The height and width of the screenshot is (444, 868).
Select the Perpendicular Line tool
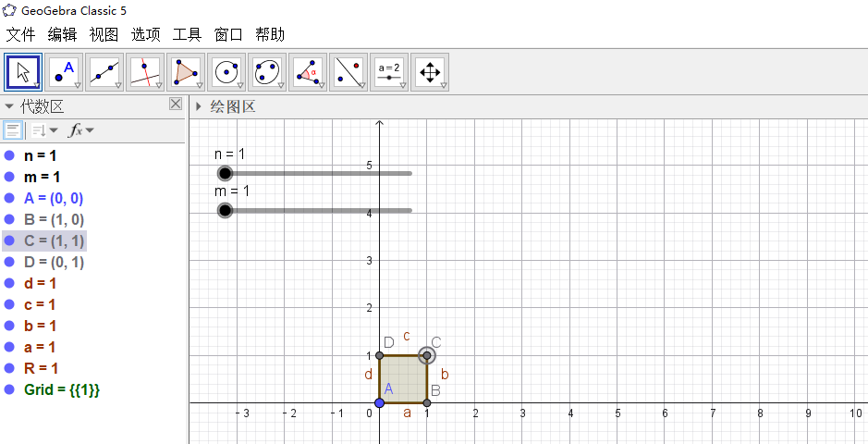click(146, 71)
